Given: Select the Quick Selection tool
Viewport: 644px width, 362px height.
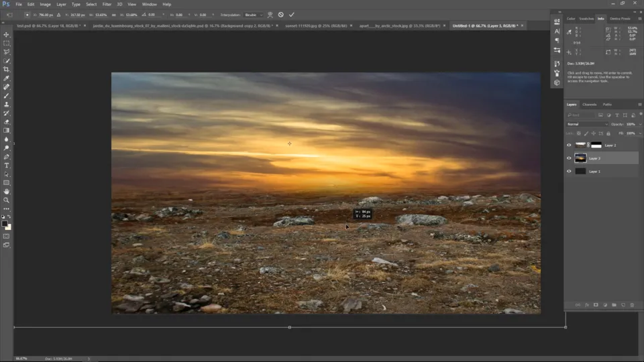Looking at the screenshot, I should tap(6, 61).
